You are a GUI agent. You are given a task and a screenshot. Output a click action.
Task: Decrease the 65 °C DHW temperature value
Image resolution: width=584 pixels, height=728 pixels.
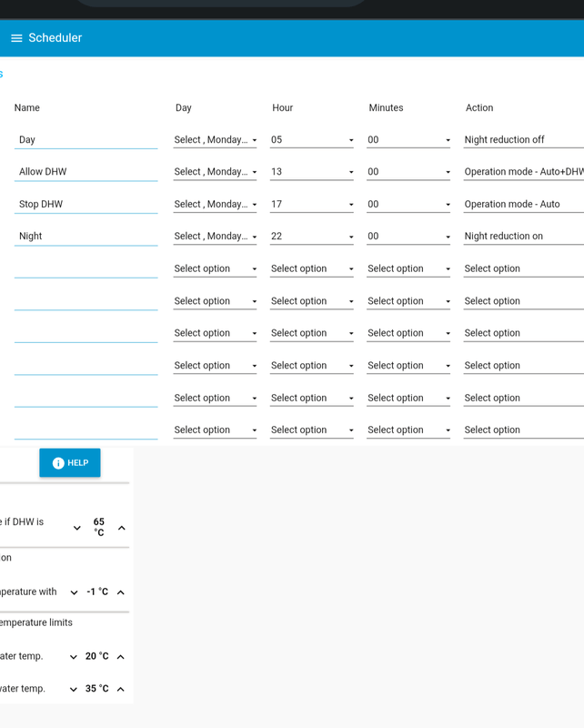(x=77, y=528)
